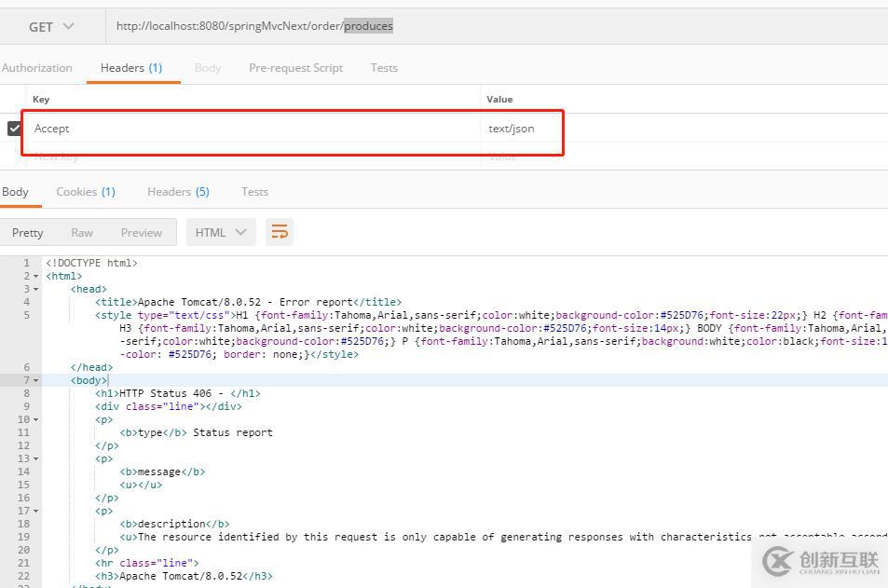Open the GET method dropdown
The height and width of the screenshot is (588, 888).
(51, 27)
